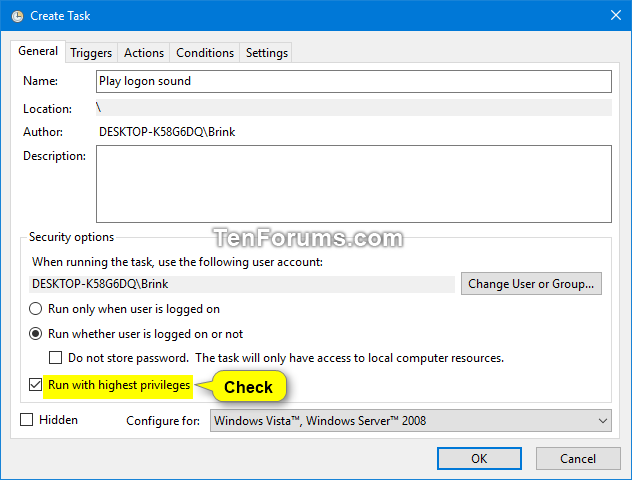Click the Location field showing backslash
This screenshot has width=632, height=480.
click(x=353, y=108)
